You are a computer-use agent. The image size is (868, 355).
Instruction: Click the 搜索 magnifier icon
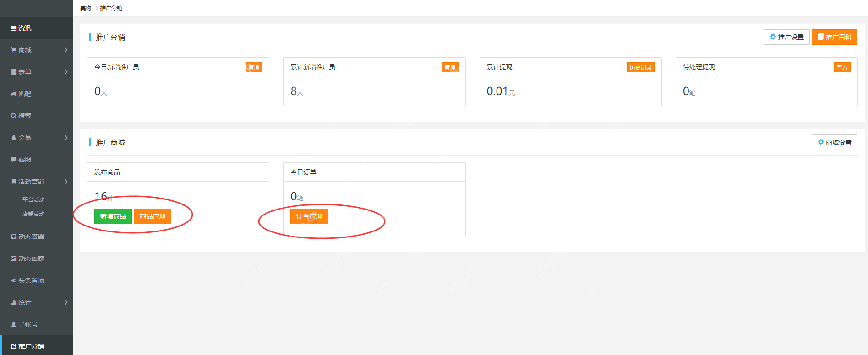pyautogui.click(x=14, y=116)
